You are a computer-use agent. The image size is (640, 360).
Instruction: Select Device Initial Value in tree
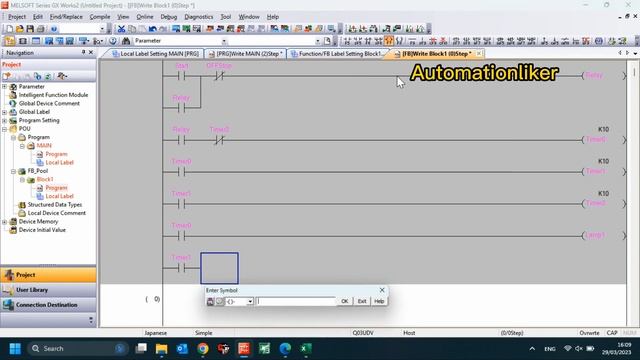coord(42,230)
